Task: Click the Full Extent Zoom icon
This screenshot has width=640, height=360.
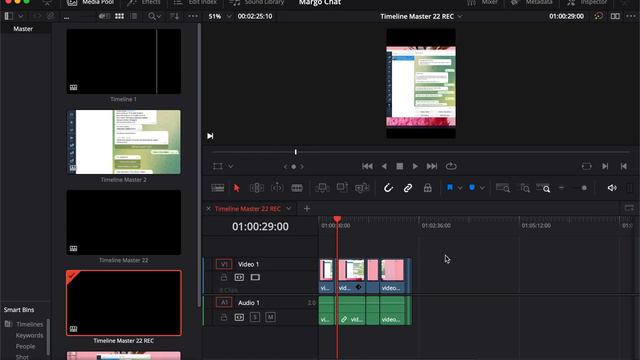Action: click(x=502, y=188)
